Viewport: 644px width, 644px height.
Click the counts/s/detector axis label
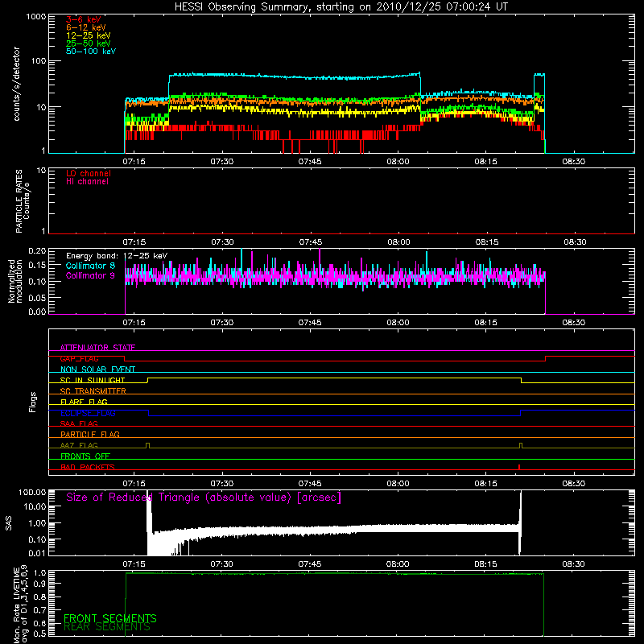pyautogui.click(x=16, y=84)
